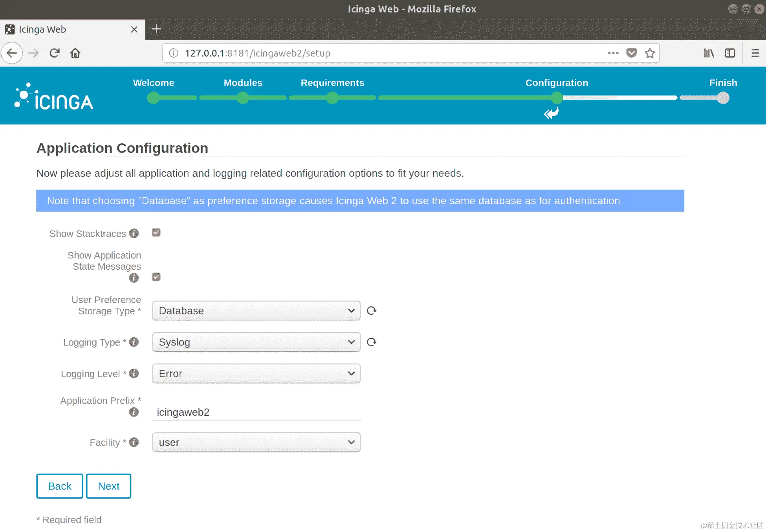Click the Application Prefix text field
This screenshot has width=766, height=532.
tap(256, 412)
